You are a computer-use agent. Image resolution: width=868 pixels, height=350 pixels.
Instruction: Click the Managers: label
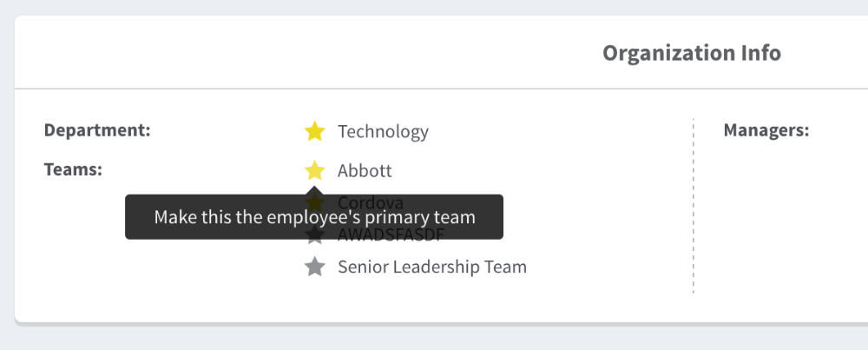[x=766, y=130]
